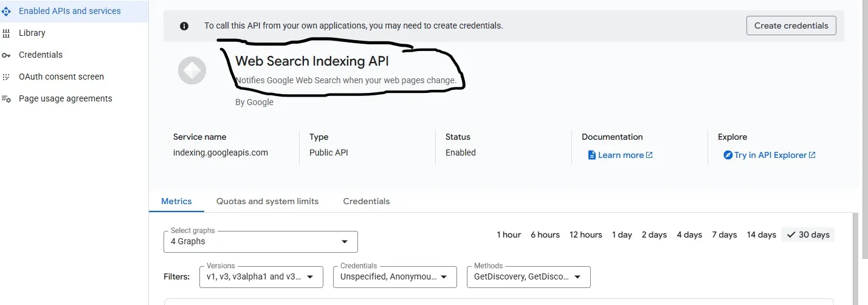Click the key icon beside Credentials
This screenshot has height=305, width=868.
point(6,55)
